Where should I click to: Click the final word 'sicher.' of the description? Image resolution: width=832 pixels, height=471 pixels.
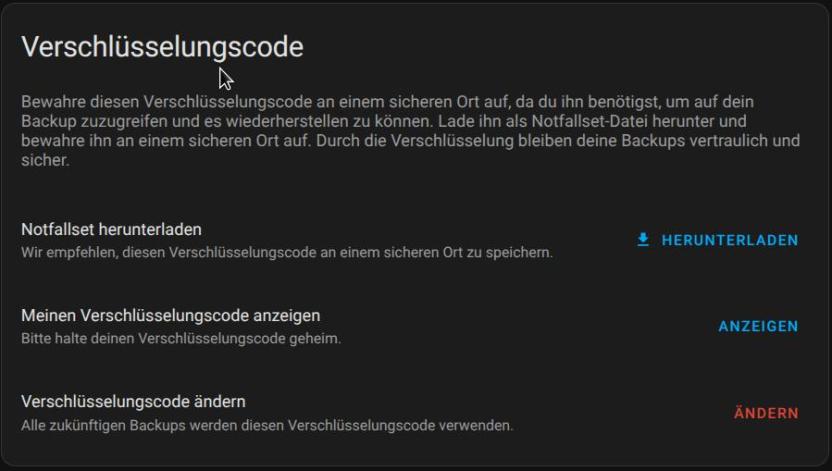tap(45, 160)
